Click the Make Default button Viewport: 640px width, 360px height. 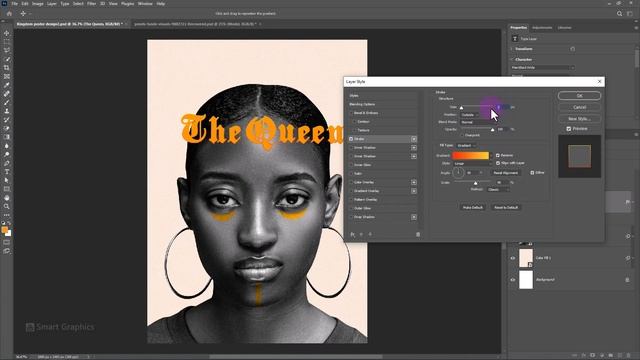tap(473, 207)
